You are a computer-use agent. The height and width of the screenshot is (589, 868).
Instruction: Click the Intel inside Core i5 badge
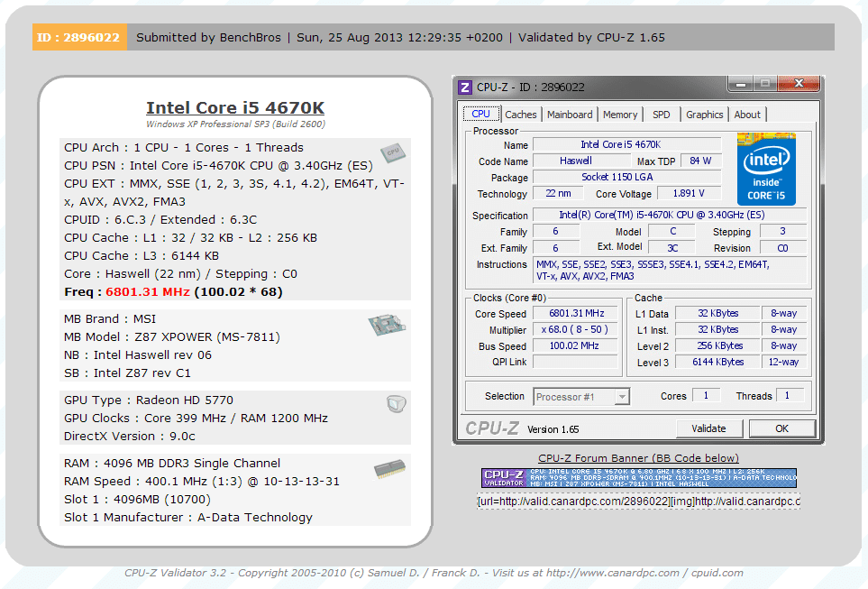[x=766, y=169]
